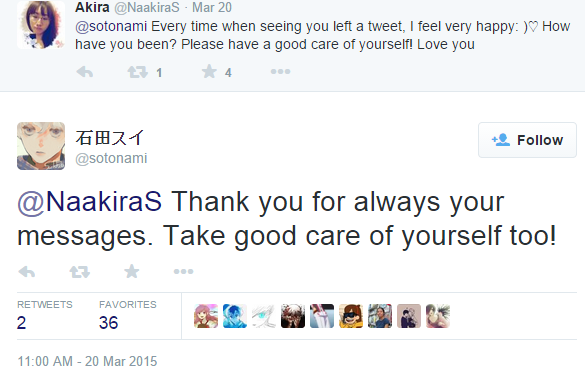The image size is (585, 375).
Task: Open more options on Akira's tweet
Action: [x=281, y=72]
